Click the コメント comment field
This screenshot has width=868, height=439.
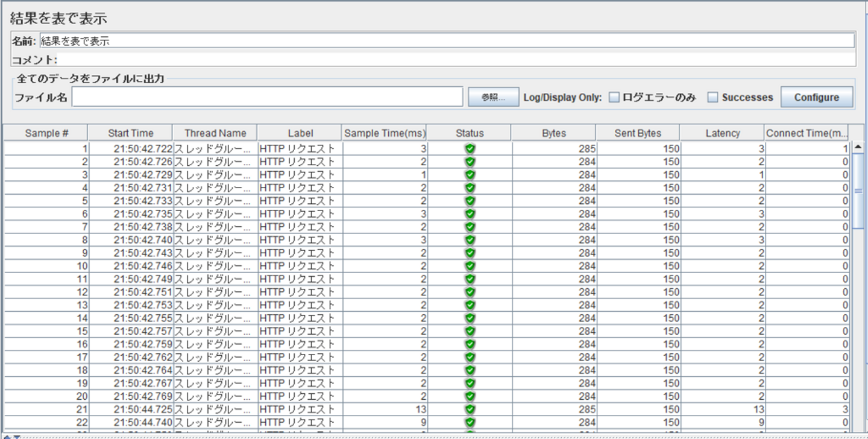[456, 60]
